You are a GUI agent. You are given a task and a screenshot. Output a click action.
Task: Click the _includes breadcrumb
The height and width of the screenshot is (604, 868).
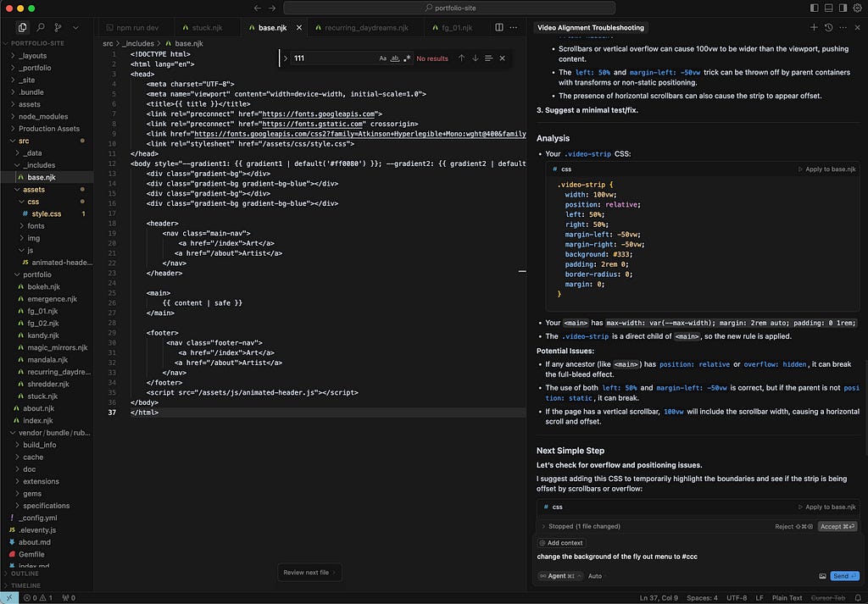[138, 43]
